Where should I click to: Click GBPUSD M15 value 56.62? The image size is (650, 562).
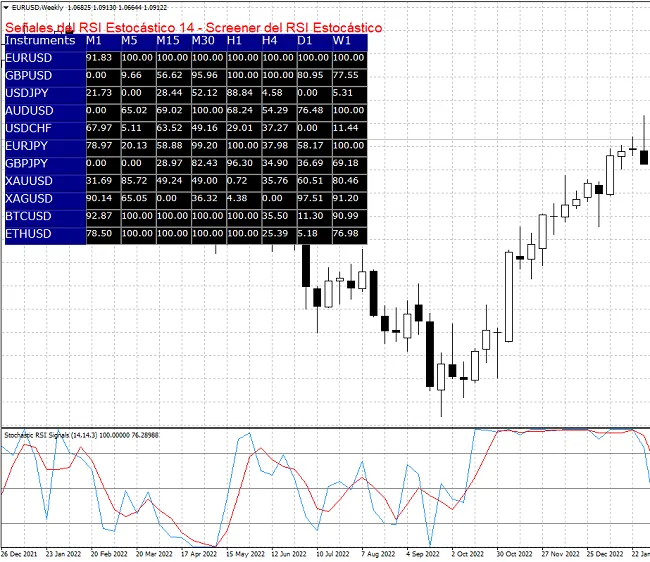[170, 75]
